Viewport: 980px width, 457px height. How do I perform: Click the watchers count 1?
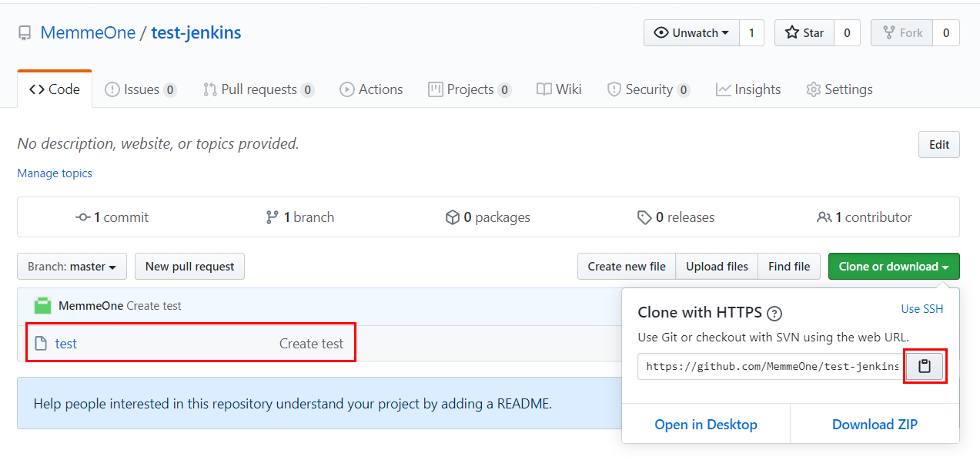pyautogui.click(x=751, y=33)
